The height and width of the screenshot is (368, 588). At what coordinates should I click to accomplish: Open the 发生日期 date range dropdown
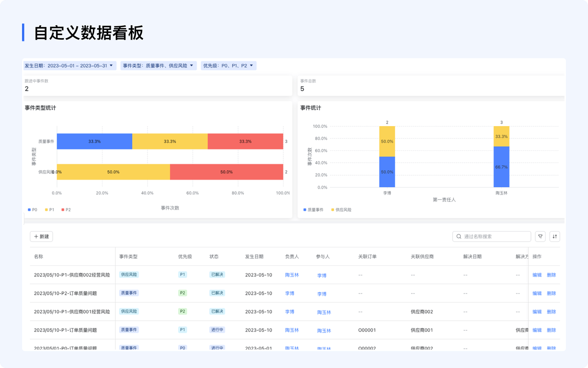[x=69, y=66]
